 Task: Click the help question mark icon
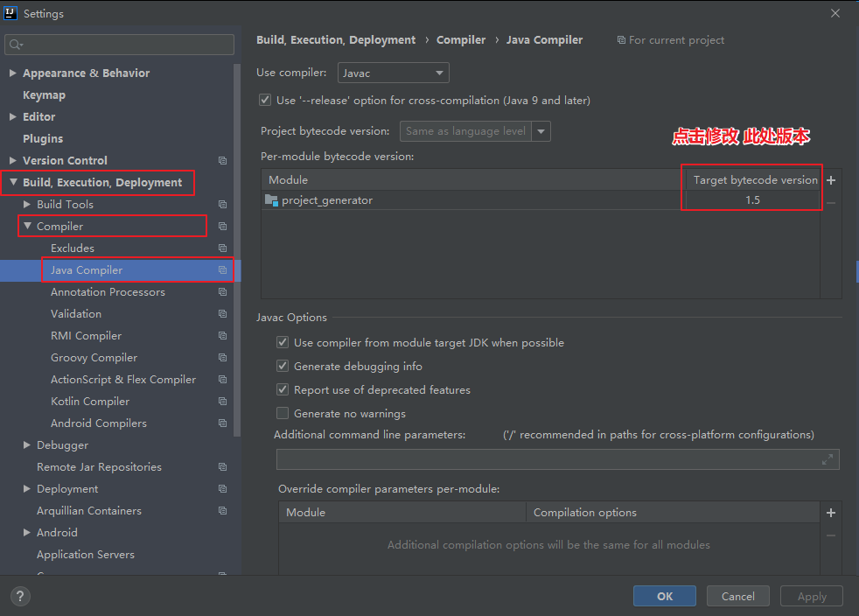19,596
